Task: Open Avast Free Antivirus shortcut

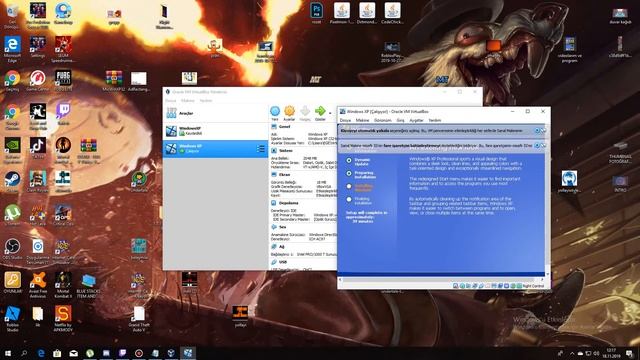Action: click(x=38, y=284)
